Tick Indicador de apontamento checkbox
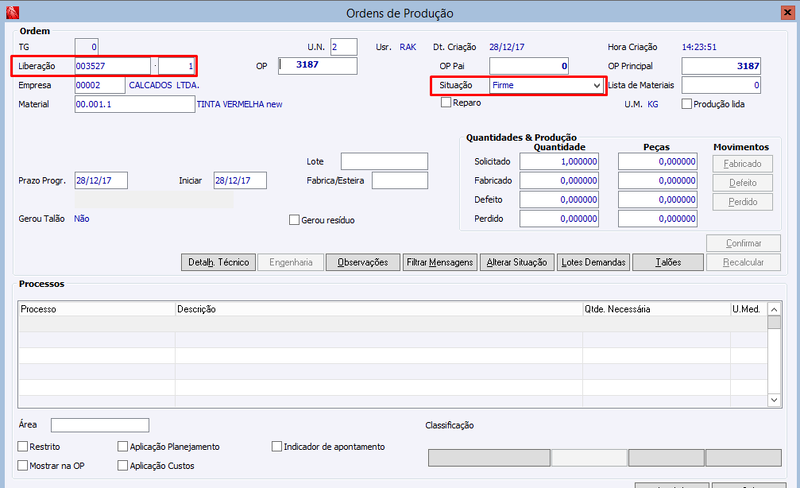Image resolution: width=800 pixels, height=488 pixels. [277, 447]
